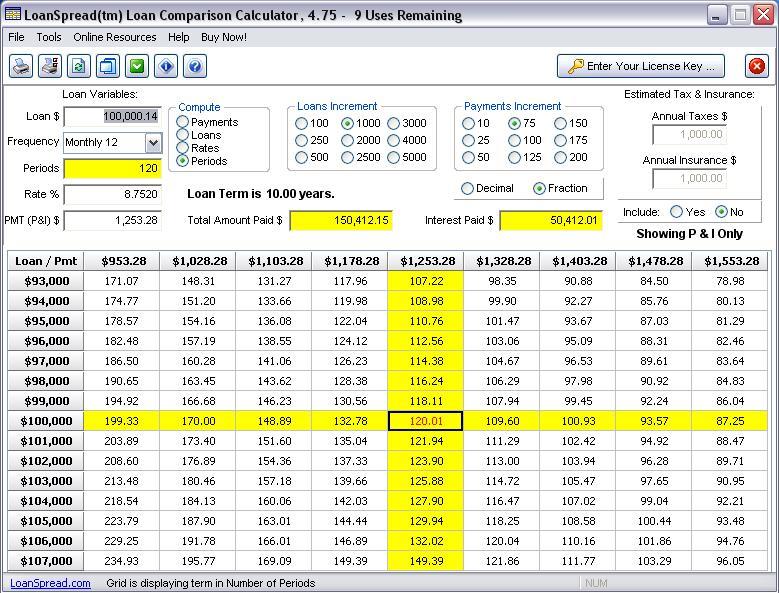Click the Annual Taxes $ field
779x593 pixels.
[690, 135]
